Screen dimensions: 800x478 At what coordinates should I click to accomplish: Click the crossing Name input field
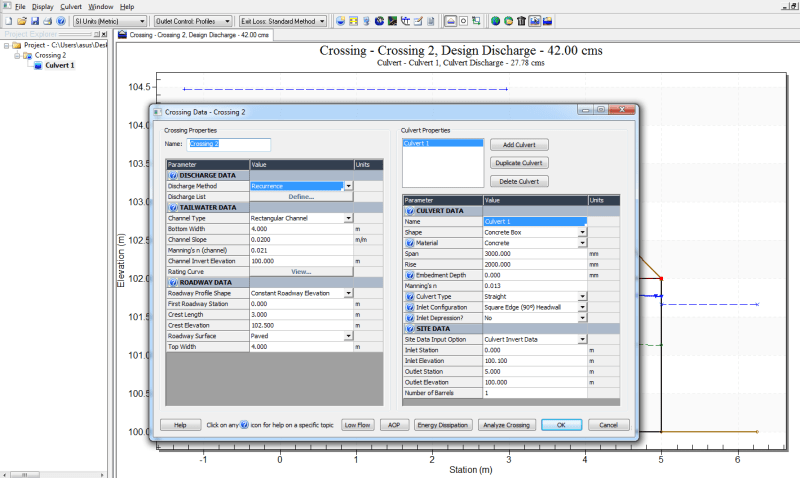[229, 144]
